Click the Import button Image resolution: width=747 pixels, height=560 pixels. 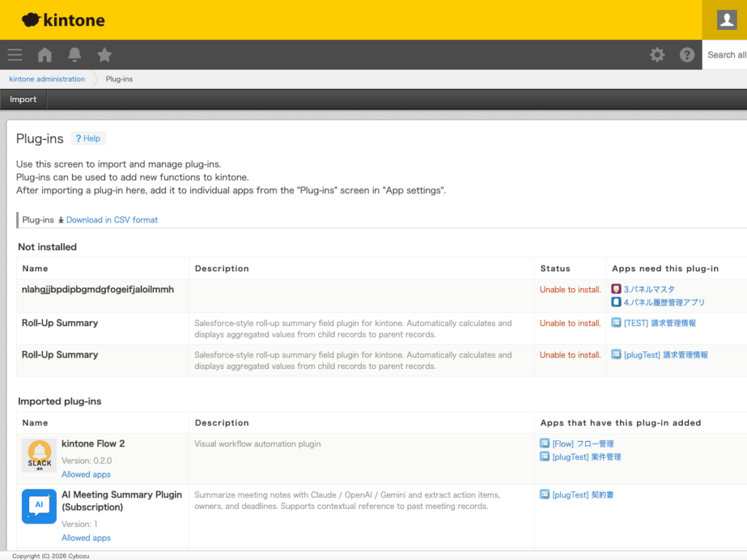23,99
